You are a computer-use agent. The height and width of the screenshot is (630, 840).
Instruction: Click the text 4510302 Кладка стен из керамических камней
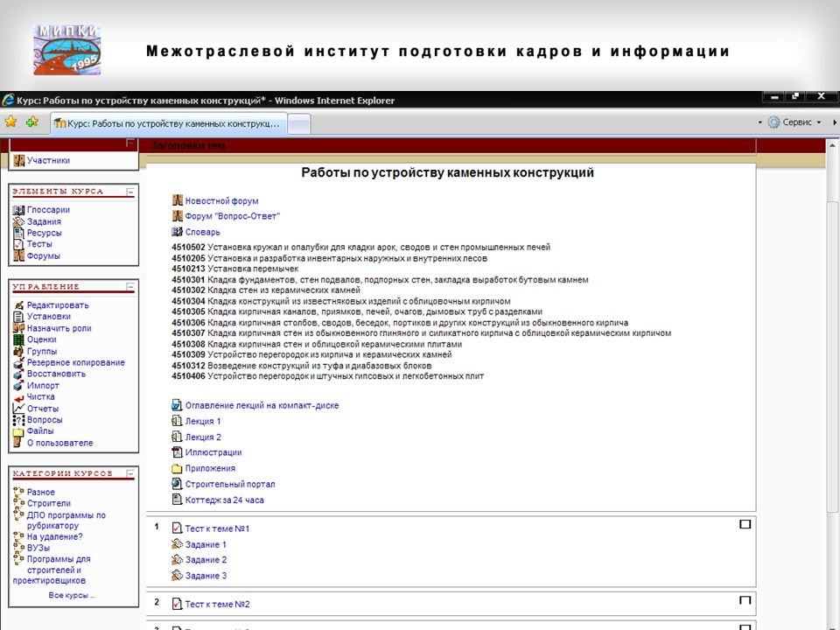click(x=266, y=290)
